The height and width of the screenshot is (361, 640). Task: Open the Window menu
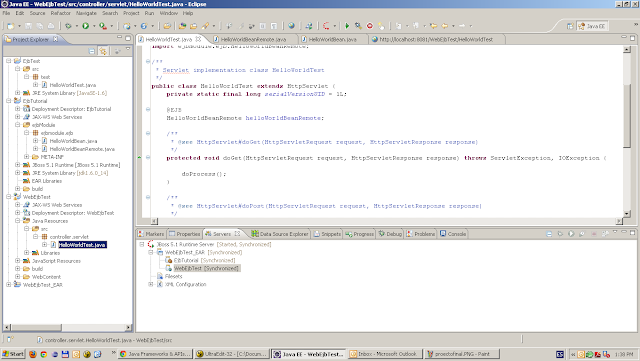pos(169,13)
